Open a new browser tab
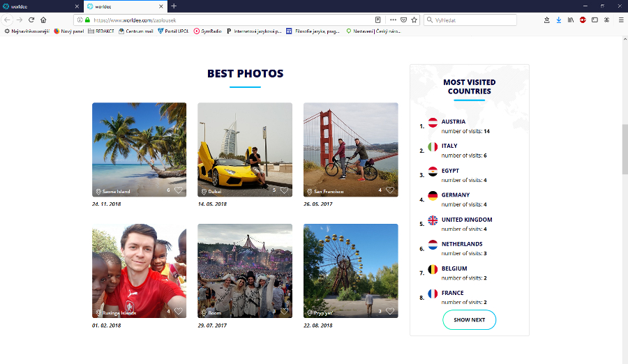The width and height of the screenshot is (628, 364). 174,6
